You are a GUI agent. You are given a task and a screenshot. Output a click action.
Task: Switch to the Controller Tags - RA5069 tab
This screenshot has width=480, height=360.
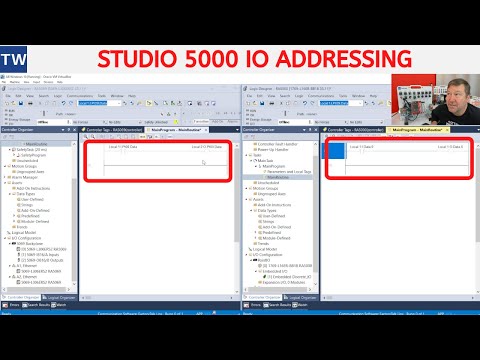click(x=112, y=130)
